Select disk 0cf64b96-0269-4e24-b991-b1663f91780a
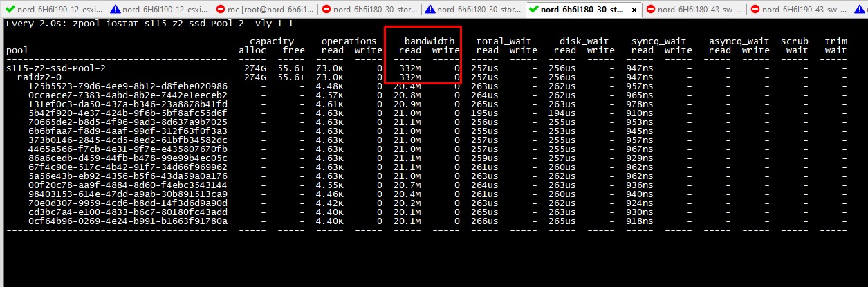 127,221
